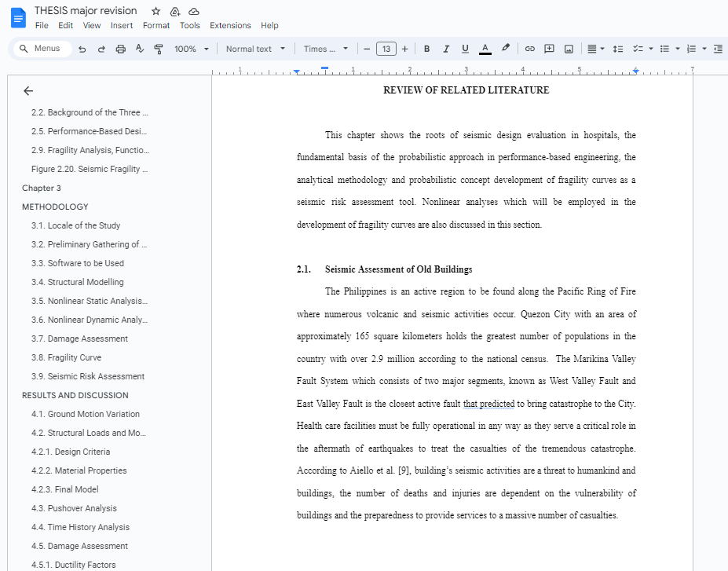Jump to 3.9. Seismic Risk Assessment

coord(88,376)
